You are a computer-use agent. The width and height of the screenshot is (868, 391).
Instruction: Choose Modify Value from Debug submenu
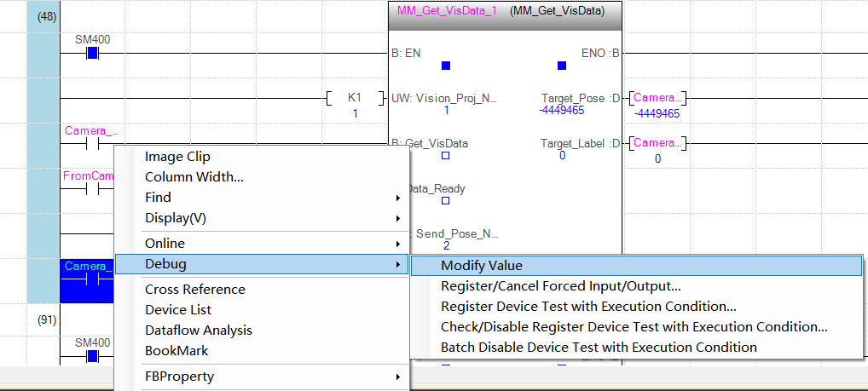click(x=482, y=266)
